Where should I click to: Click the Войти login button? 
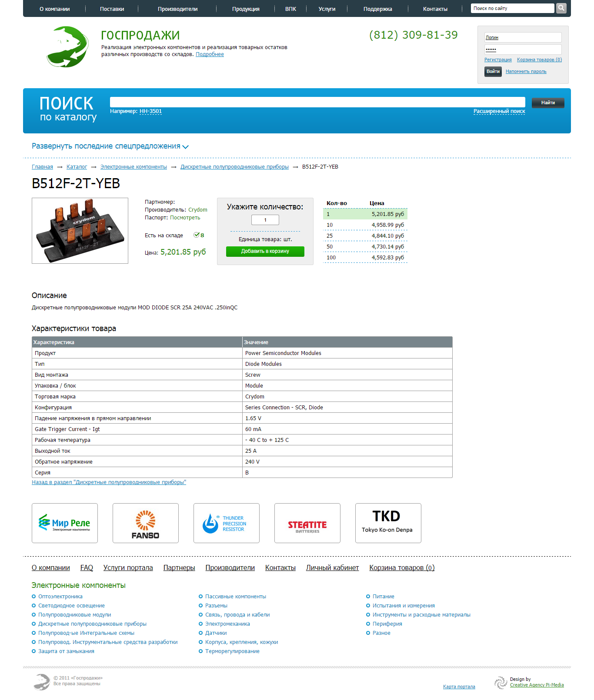(493, 72)
